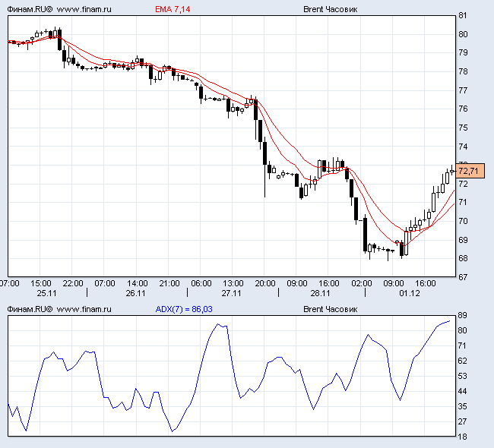The image size is (494, 448).
Task: Select the 28.11 date marker
Action: click(320, 292)
